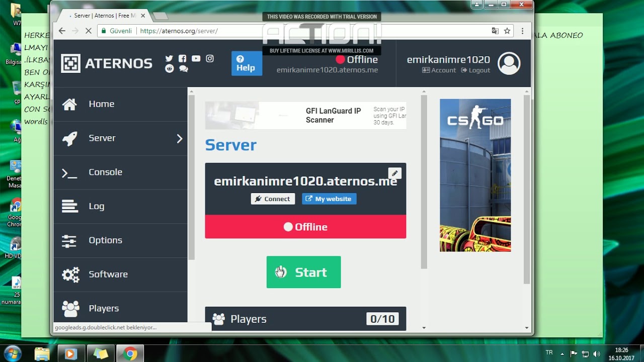Open Players in the sidebar

click(x=120, y=307)
